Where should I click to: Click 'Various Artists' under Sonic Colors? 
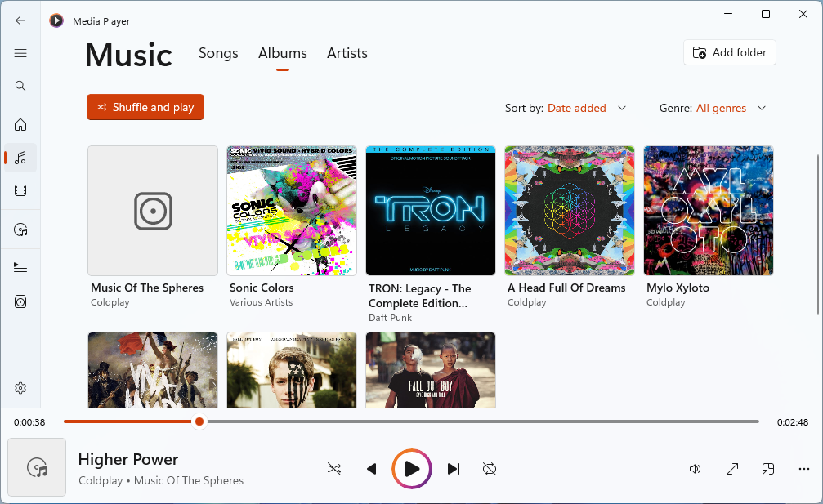[x=261, y=302]
